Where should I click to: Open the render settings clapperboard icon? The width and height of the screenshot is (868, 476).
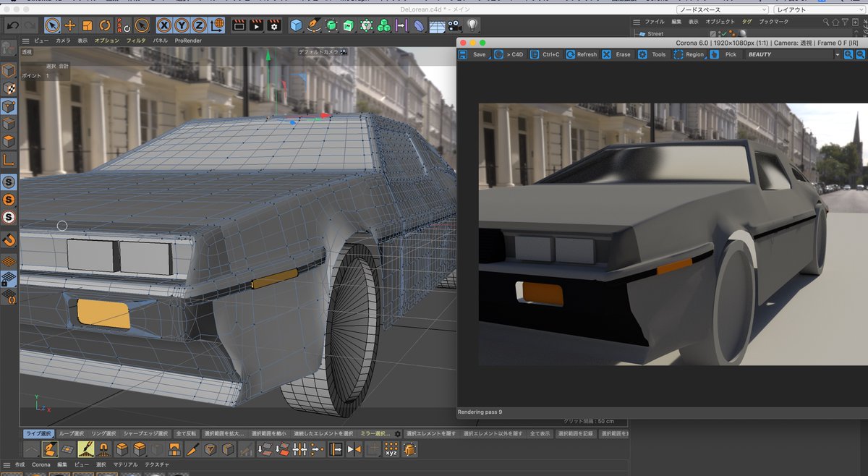tap(274, 25)
